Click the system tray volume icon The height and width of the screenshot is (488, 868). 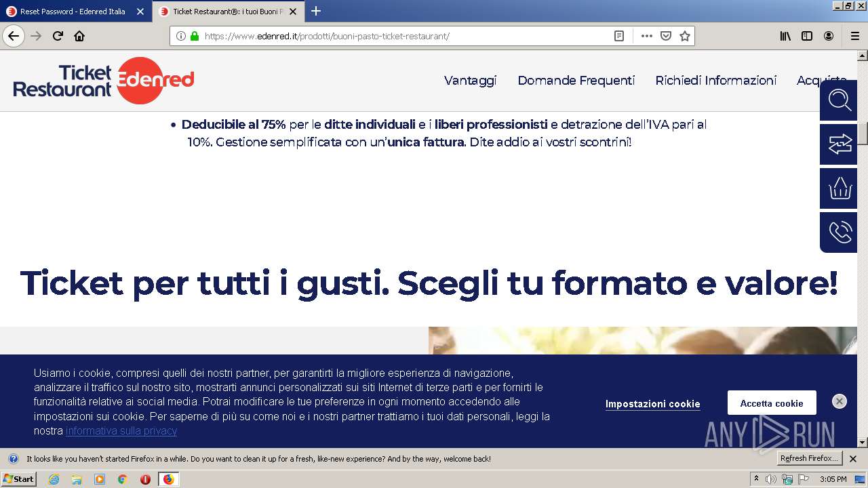tap(770, 479)
